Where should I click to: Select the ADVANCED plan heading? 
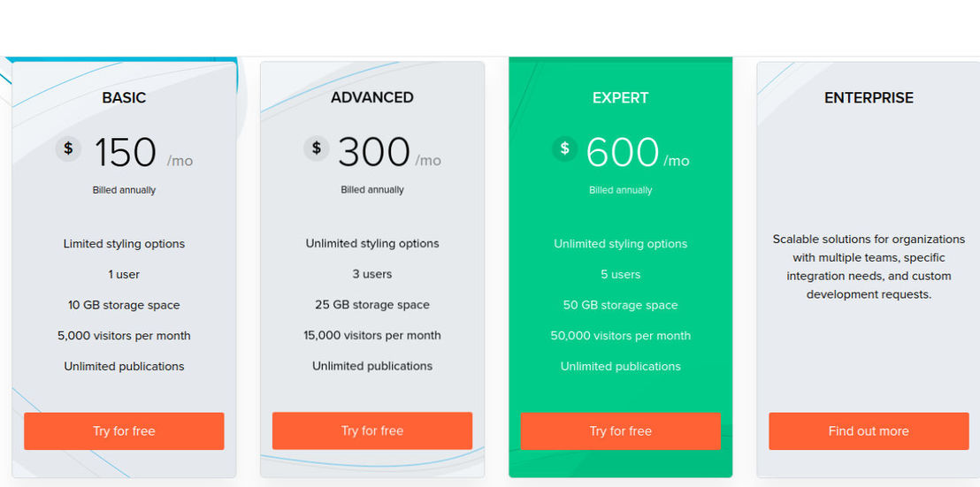point(371,97)
